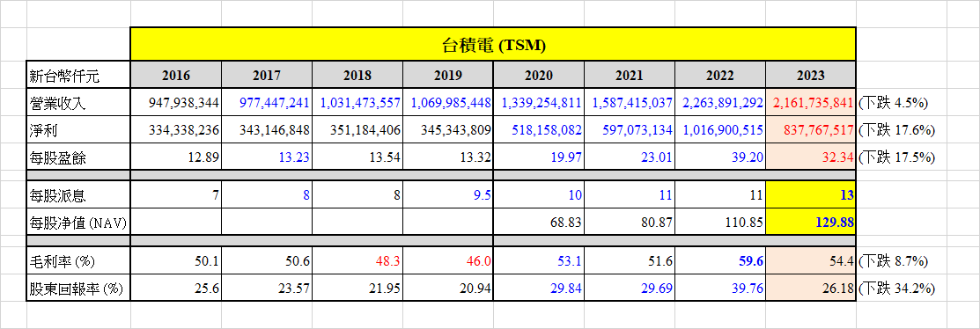Click the 新台幣仟元 label cell

tap(78, 76)
